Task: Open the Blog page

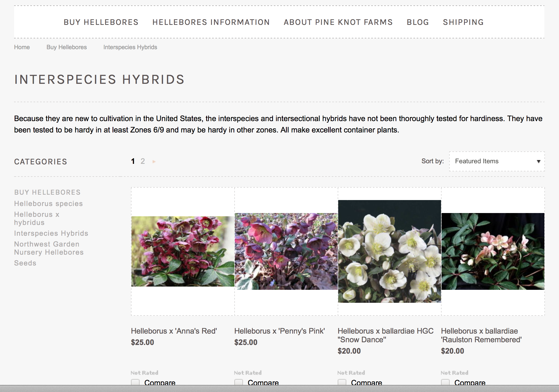Action: click(x=418, y=22)
